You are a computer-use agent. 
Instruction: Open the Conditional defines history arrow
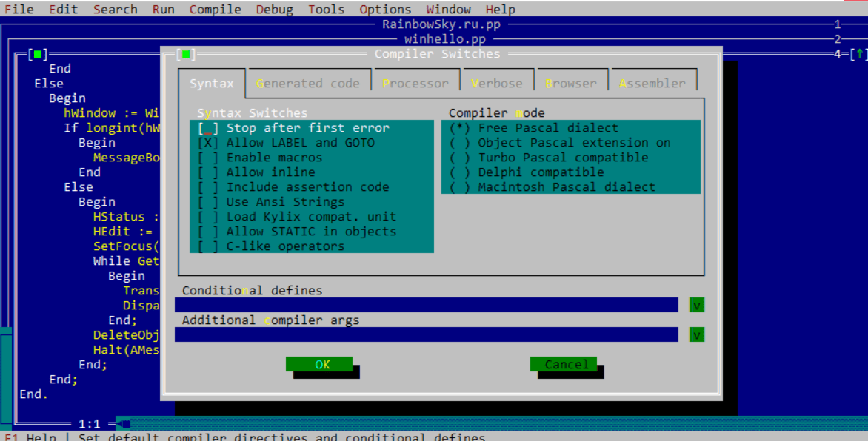[x=696, y=305]
